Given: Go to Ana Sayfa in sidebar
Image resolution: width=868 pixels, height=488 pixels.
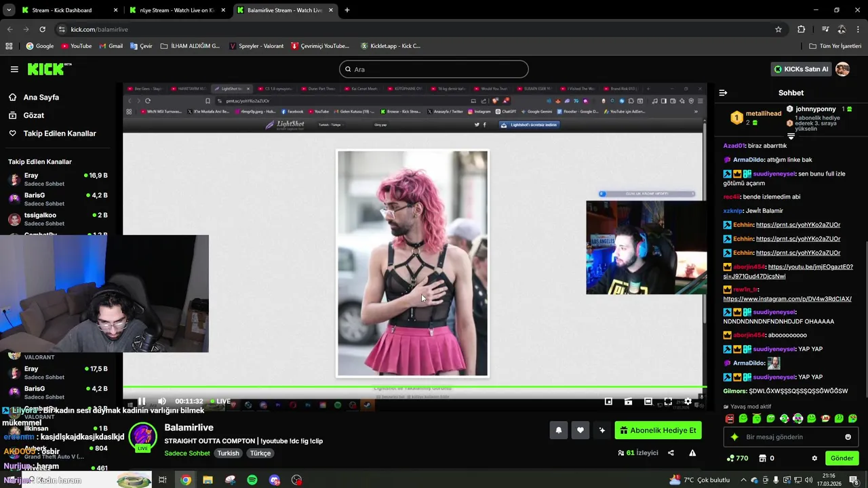Looking at the screenshot, I should [41, 97].
